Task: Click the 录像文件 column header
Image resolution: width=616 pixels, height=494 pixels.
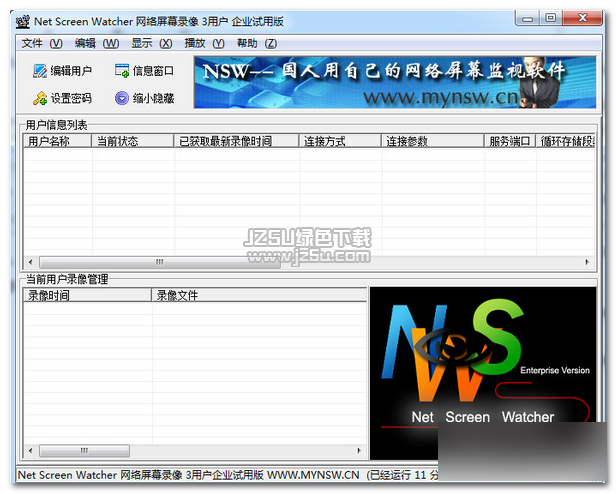Action: (x=259, y=295)
